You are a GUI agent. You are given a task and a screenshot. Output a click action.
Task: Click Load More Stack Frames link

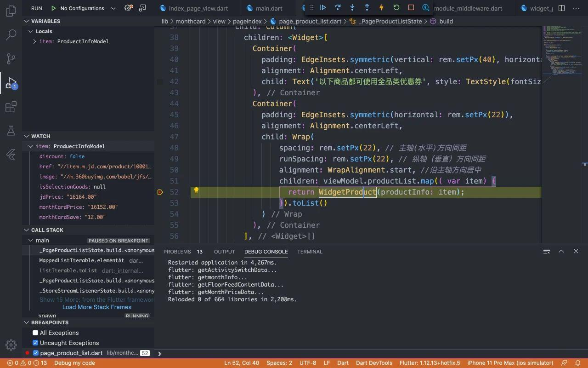(96, 307)
